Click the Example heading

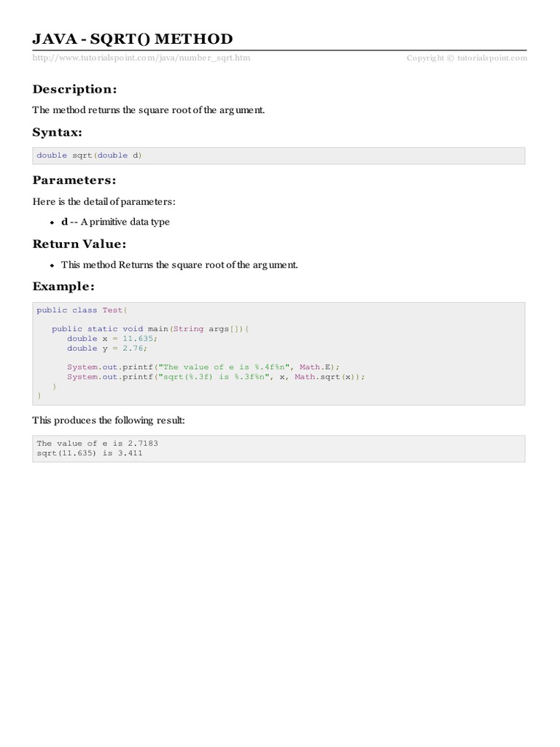[63, 286]
